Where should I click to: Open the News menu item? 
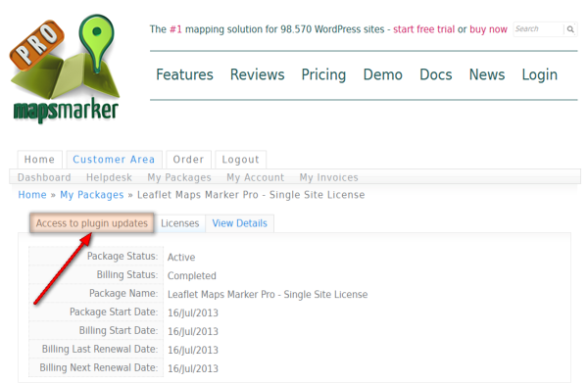click(487, 74)
